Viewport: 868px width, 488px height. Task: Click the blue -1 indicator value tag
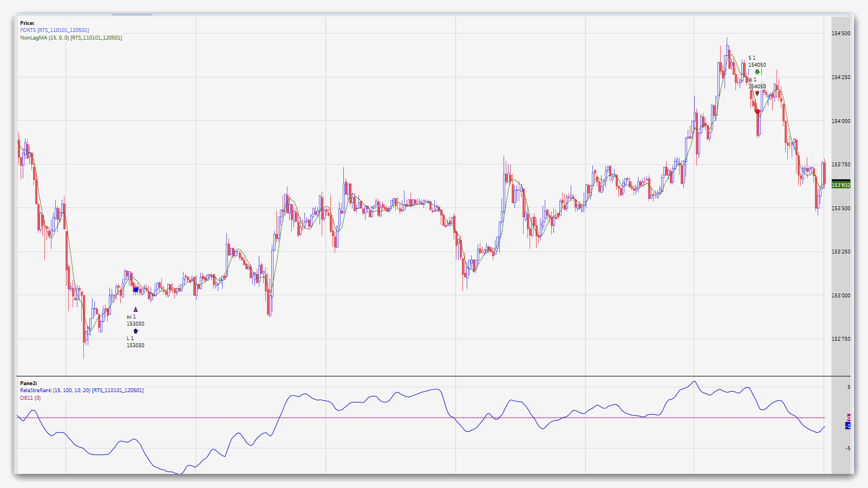848,426
